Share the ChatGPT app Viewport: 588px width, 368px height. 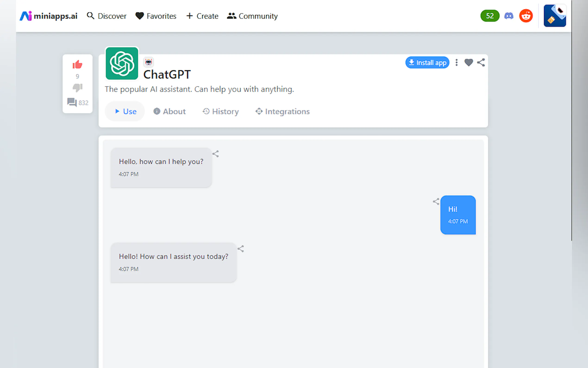pyautogui.click(x=481, y=62)
